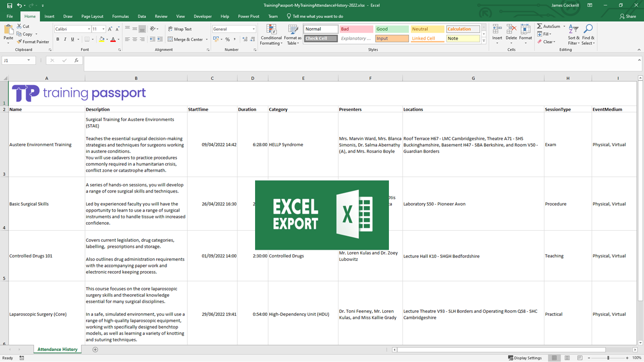Toggle underline formatting
The image size is (644, 362).
tap(72, 39)
